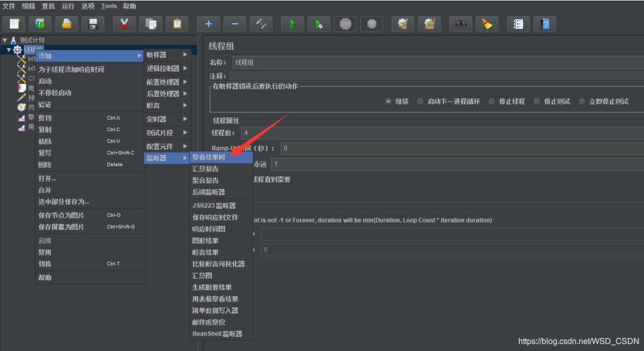Click 选中部分保存为... context entry
Viewport: 644px width, 351px height.
(x=90, y=201)
